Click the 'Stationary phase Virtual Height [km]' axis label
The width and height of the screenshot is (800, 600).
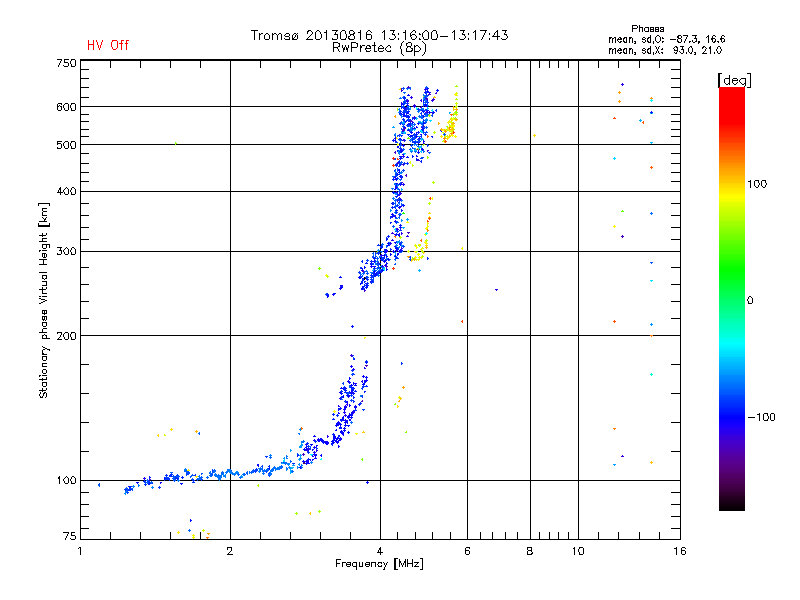[x=43, y=301]
